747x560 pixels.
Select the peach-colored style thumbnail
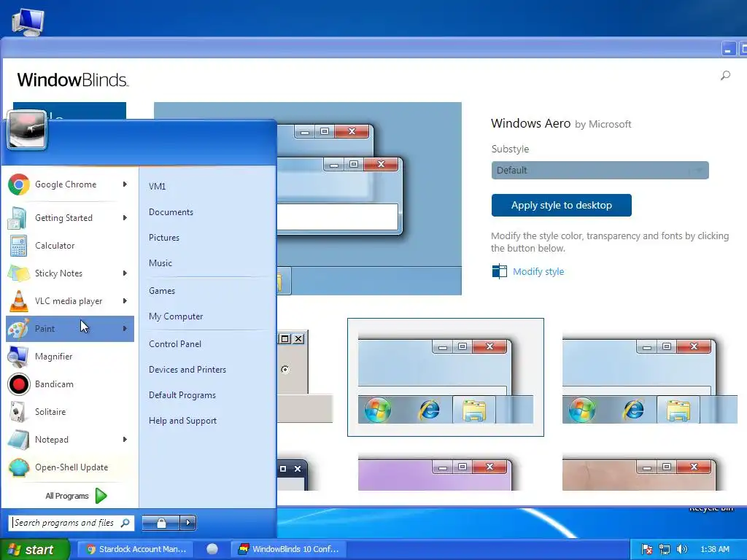tap(639, 474)
